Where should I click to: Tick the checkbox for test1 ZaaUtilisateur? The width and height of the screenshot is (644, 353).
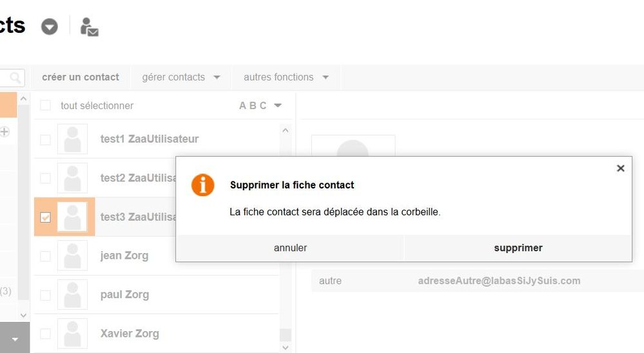45,139
